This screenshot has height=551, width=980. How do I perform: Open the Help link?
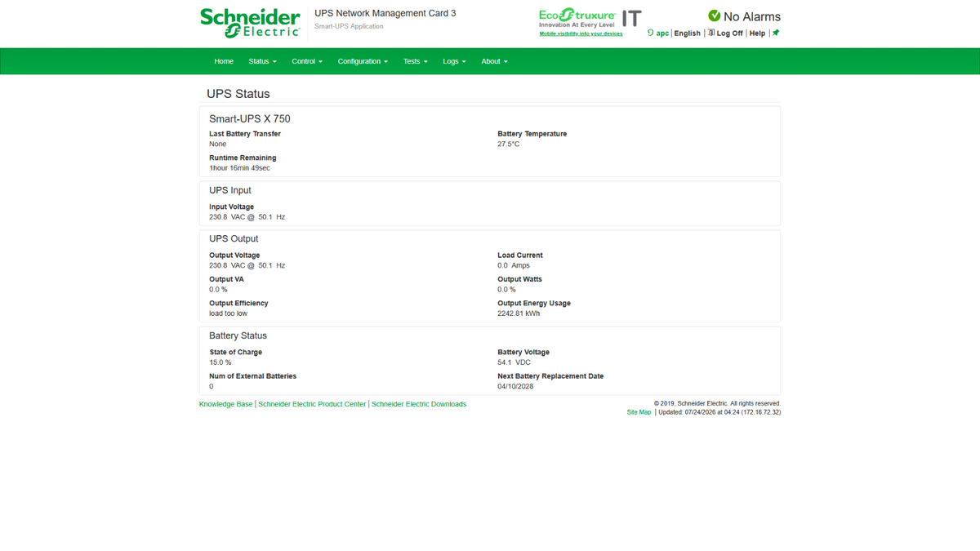[x=757, y=33]
